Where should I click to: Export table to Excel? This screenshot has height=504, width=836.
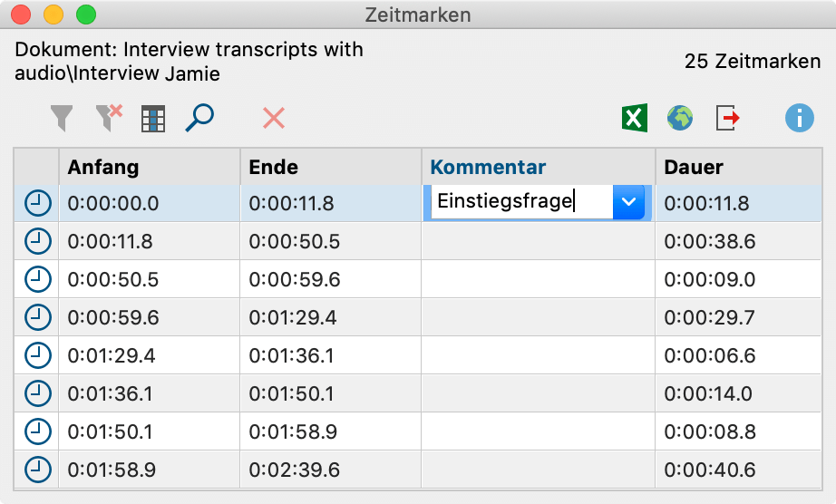pyautogui.click(x=635, y=118)
